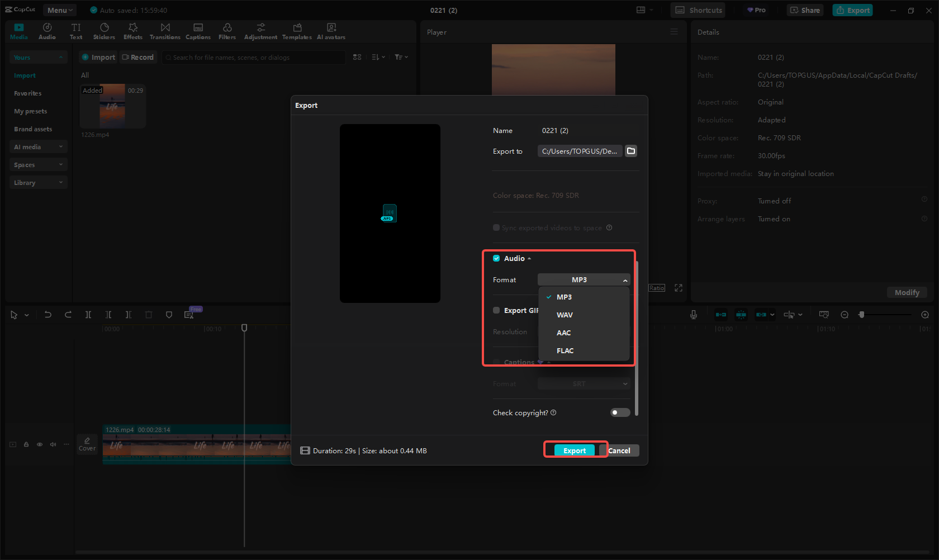Viewport: 939px width, 560px height.
Task: Switch to the Audio tab in top toolbar
Action: coord(47,31)
